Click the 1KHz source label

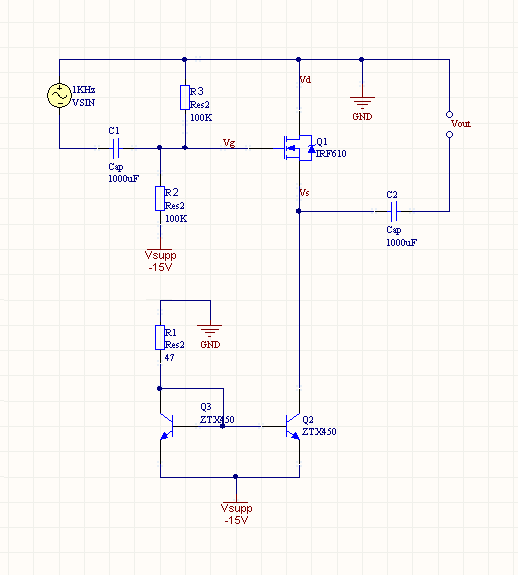[84, 90]
